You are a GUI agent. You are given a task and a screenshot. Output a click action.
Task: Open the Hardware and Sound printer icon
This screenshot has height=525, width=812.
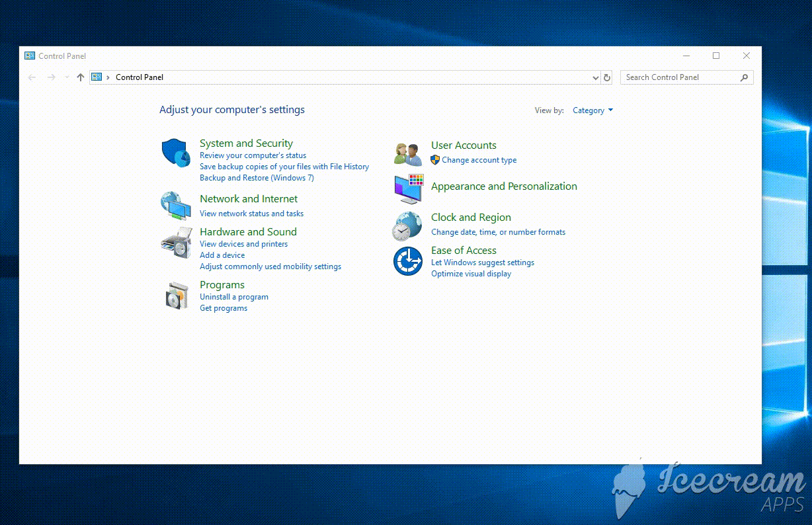tap(176, 243)
